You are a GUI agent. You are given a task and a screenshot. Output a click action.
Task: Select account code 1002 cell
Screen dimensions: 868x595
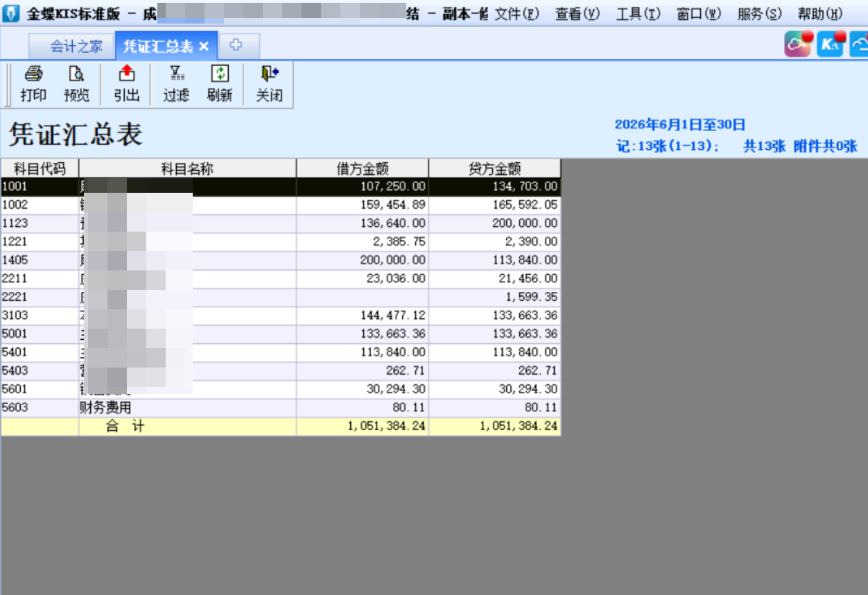(x=40, y=205)
